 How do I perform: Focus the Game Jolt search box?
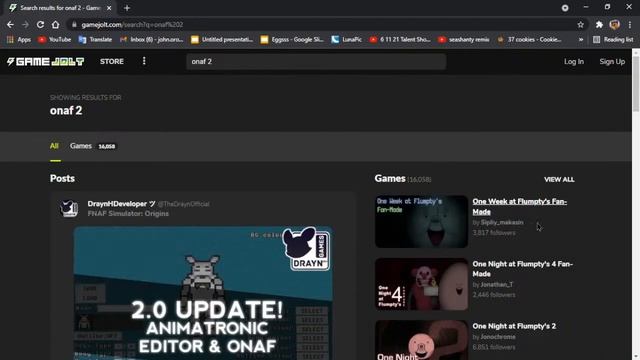point(316,62)
